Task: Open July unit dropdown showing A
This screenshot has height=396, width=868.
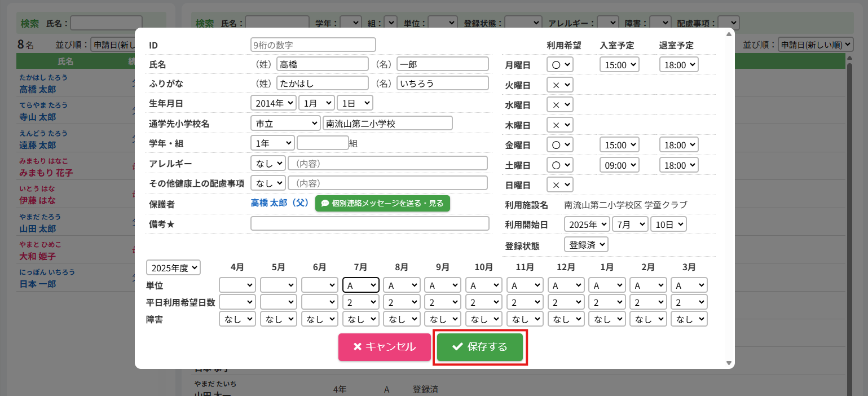Action: (x=360, y=285)
